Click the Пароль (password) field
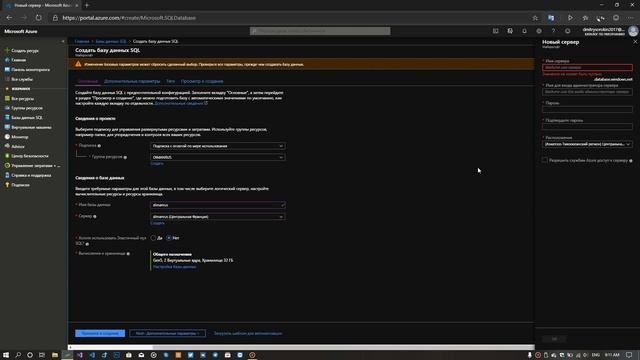640x360 pixels. pos(587,109)
